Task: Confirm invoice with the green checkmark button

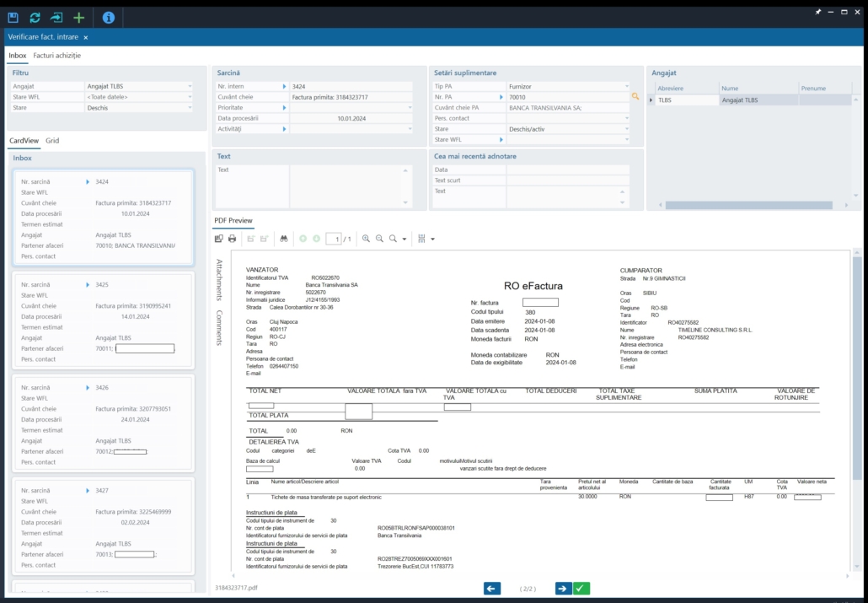Action: coord(581,589)
